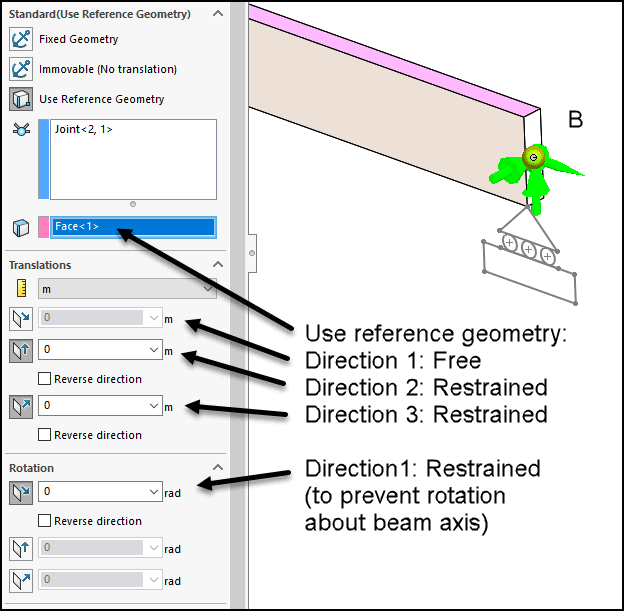Click the joint sphere at beam end B
This screenshot has height=611, width=624.
click(x=533, y=157)
